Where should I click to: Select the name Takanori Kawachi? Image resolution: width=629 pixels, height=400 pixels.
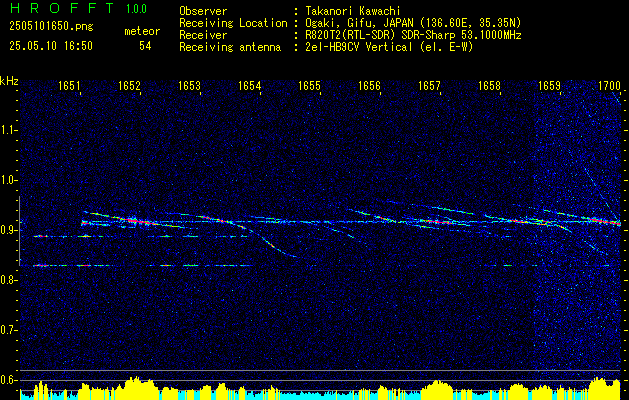click(352, 11)
